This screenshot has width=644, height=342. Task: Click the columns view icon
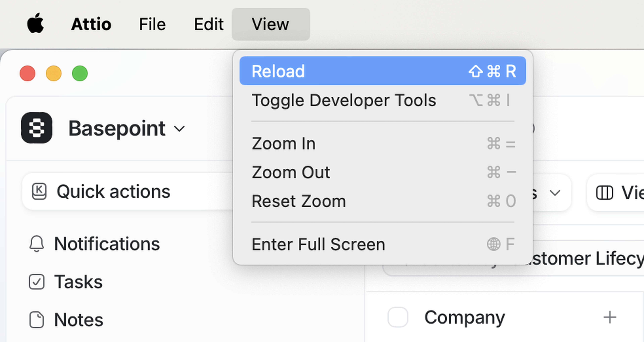pyautogui.click(x=604, y=193)
